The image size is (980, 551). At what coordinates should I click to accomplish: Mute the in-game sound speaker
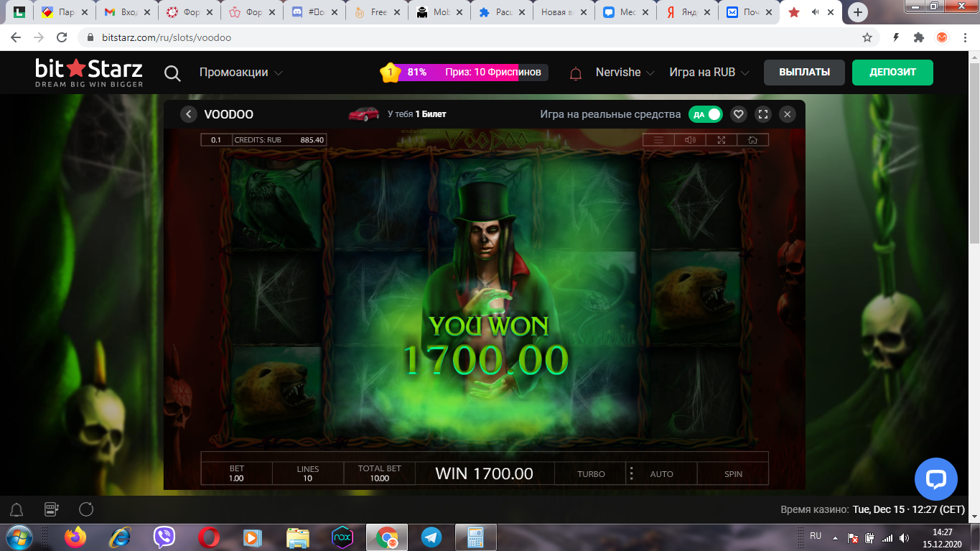coord(690,140)
